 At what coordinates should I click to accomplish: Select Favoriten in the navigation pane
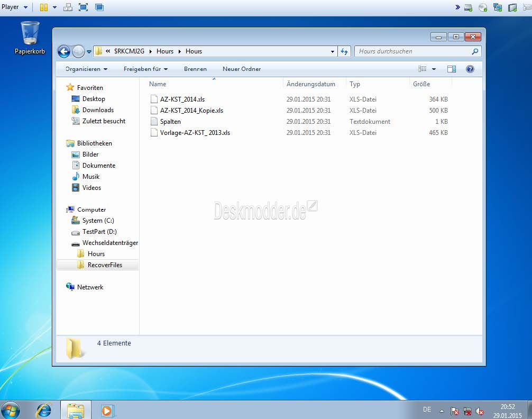pyautogui.click(x=89, y=88)
